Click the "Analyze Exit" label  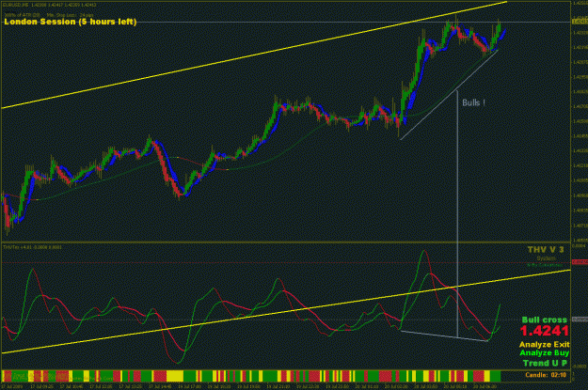545,344
